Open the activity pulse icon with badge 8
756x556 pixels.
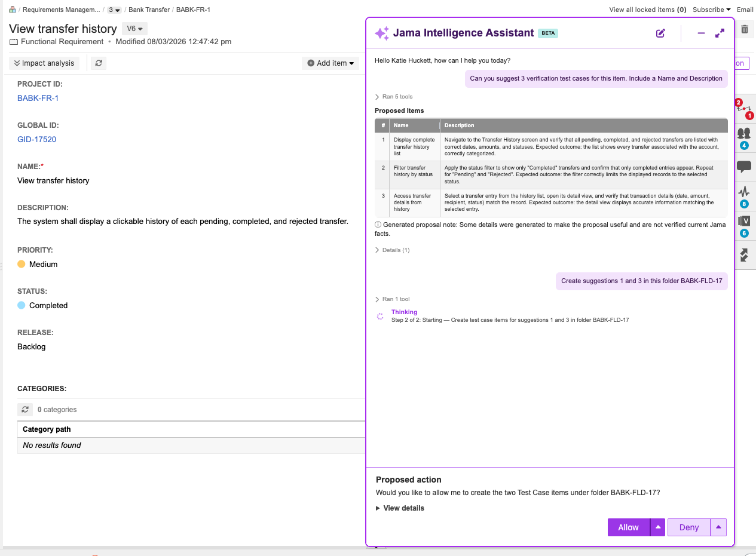744,196
